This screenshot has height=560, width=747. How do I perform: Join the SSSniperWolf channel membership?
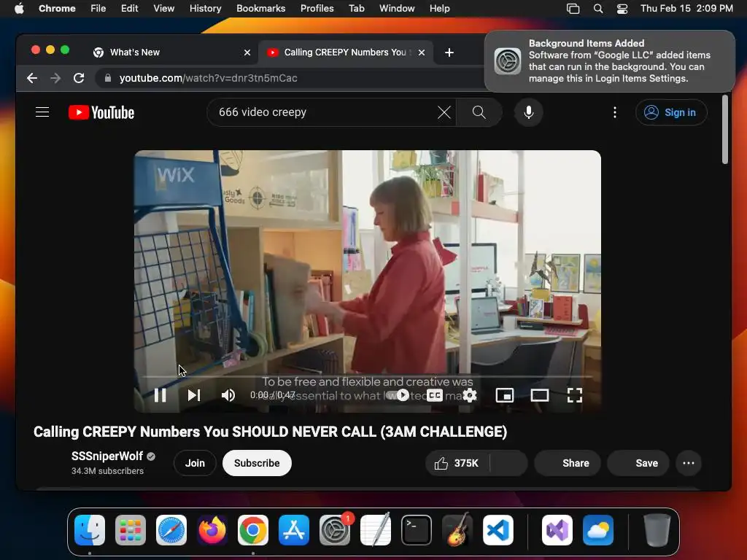pos(195,463)
